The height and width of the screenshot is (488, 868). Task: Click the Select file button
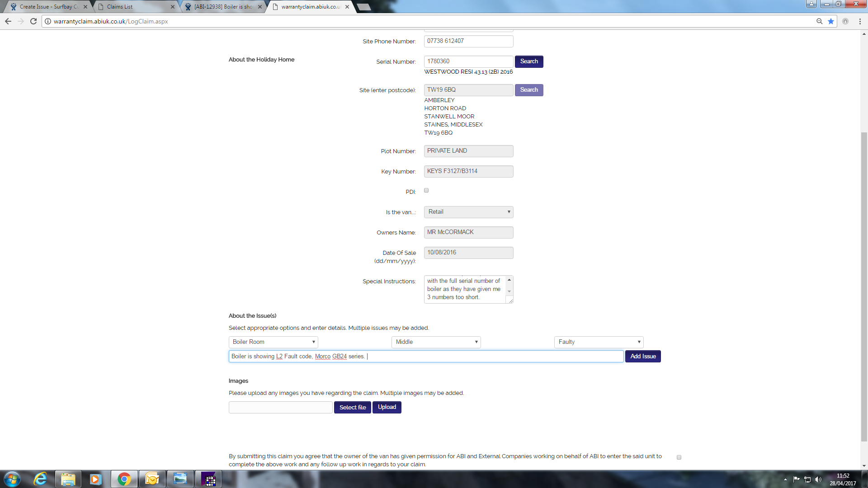(352, 408)
